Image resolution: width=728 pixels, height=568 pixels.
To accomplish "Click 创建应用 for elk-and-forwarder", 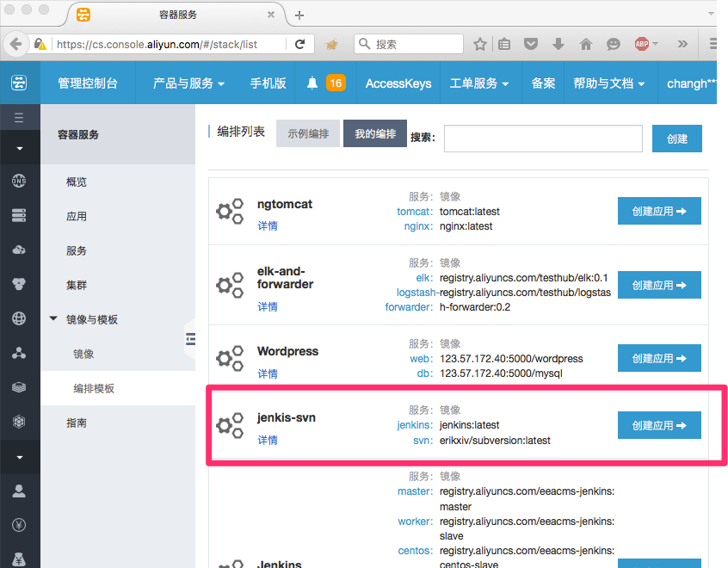I will click(x=659, y=285).
